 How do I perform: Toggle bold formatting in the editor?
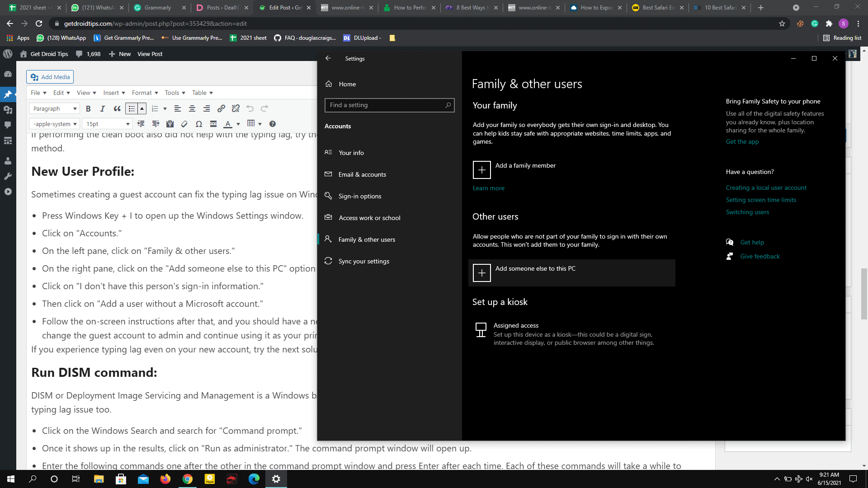coord(88,109)
